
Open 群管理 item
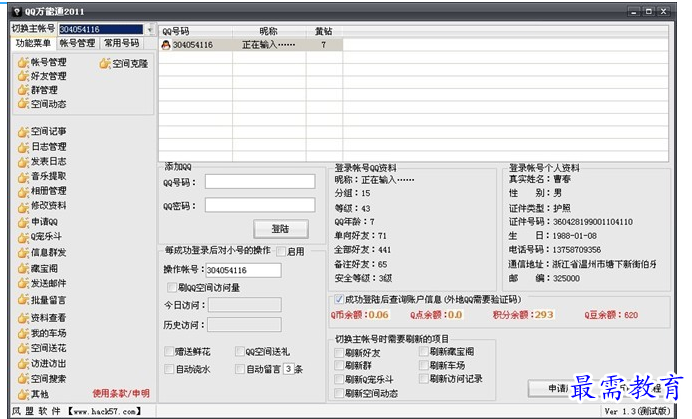38,90
